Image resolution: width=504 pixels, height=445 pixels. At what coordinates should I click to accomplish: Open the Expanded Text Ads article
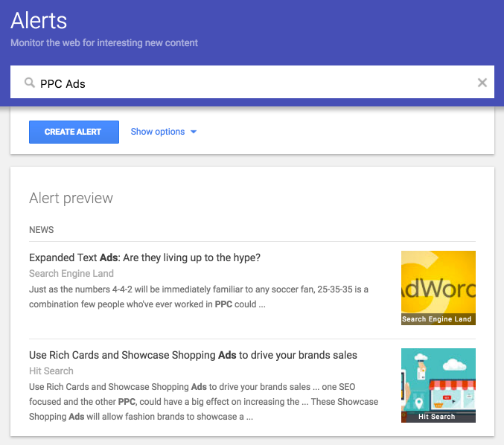144,257
